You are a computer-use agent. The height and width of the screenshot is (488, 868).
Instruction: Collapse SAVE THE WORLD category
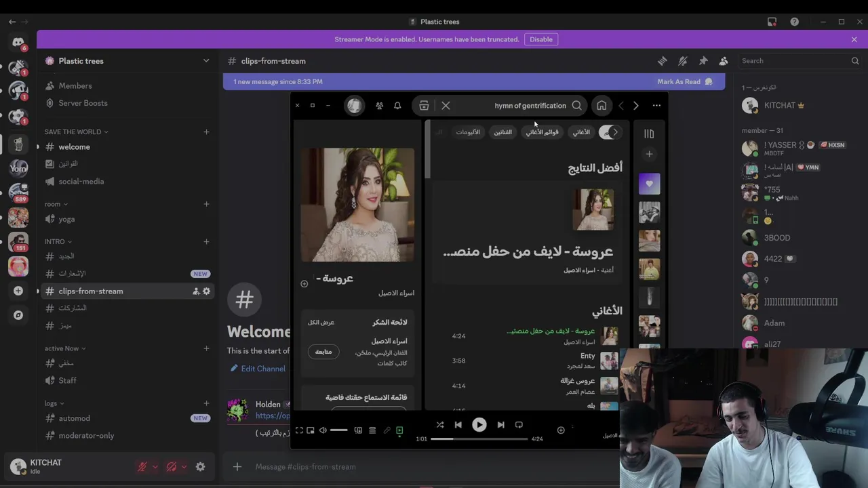point(76,131)
